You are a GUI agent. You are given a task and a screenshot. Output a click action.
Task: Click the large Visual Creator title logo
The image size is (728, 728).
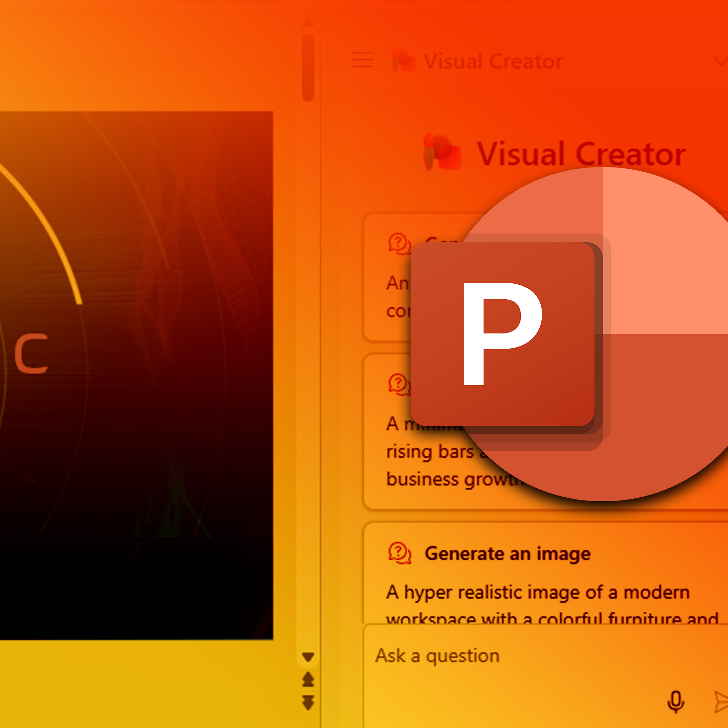pos(441,151)
